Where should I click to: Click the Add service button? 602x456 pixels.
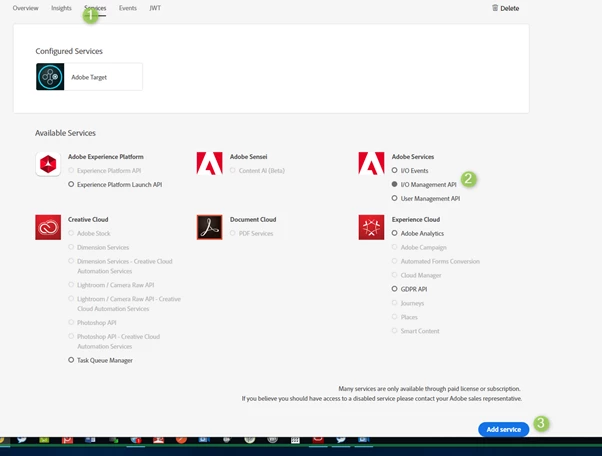click(503, 429)
